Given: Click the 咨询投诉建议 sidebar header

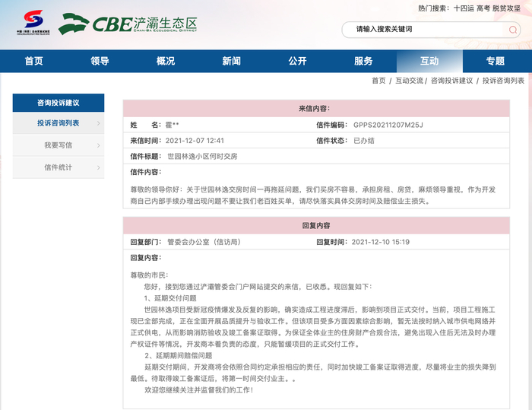Looking at the screenshot, I should click(59, 103).
